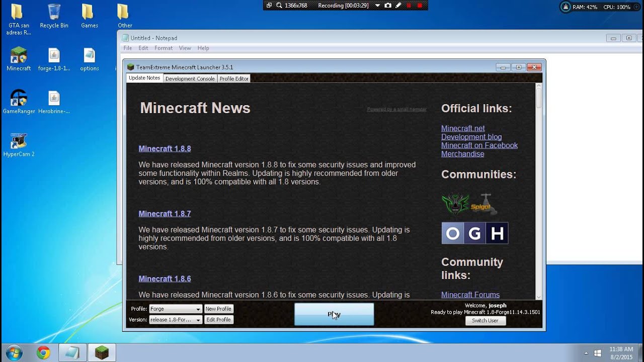Switch to the Update Notes tab
The height and width of the screenshot is (362, 644).
point(144,78)
